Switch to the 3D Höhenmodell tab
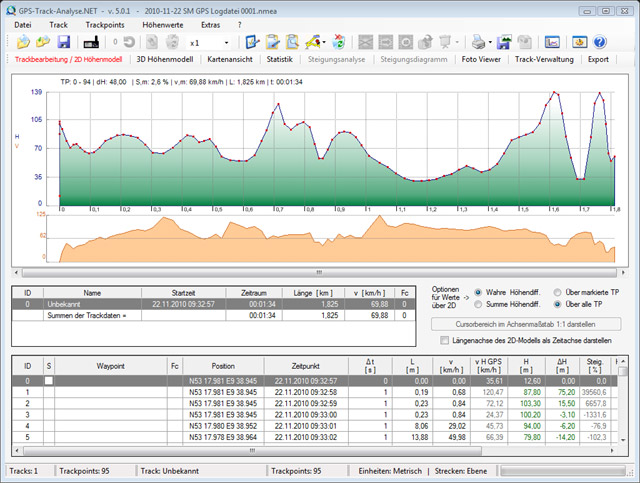This screenshot has height=483, width=640. coord(165,59)
